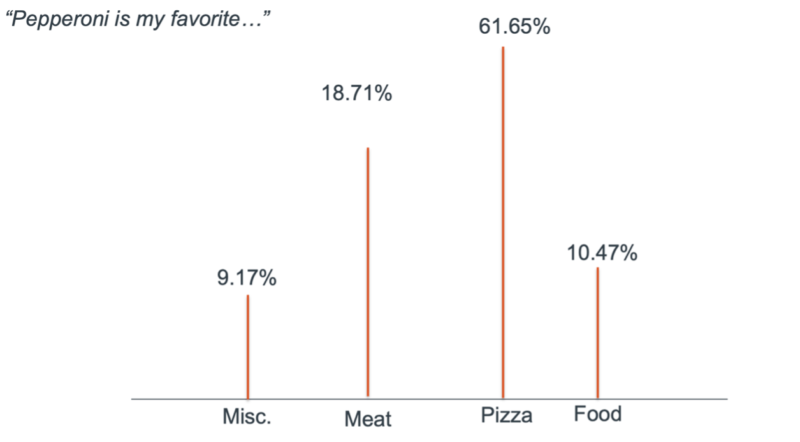Select the 61.65% value label
800x442 pixels.
[514, 27]
